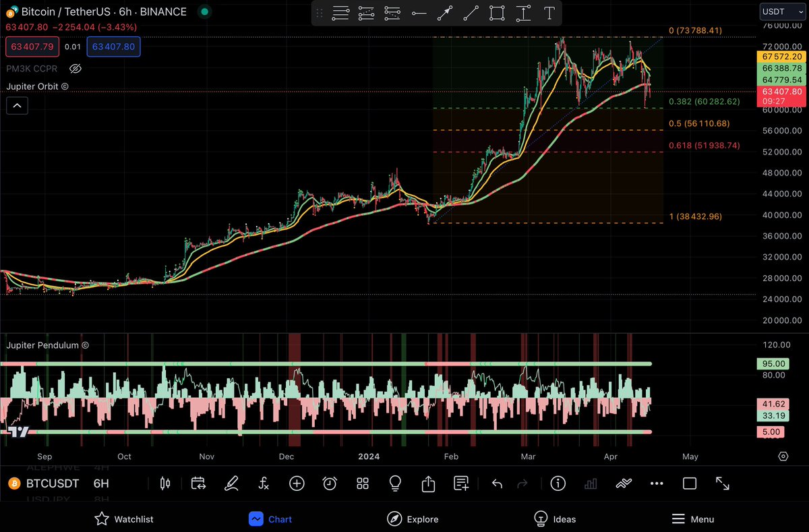809x532 pixels.
Task: Select the rectangle shape tool
Action: pos(497,13)
